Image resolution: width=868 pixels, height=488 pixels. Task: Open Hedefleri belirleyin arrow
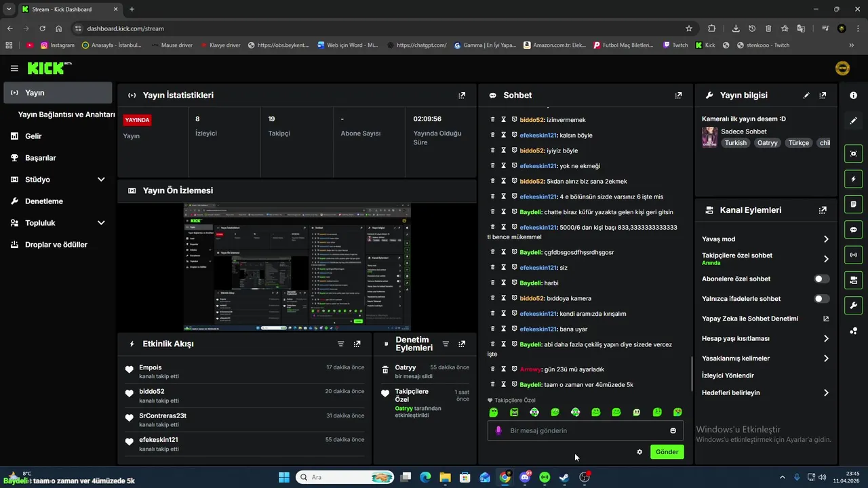pyautogui.click(x=826, y=392)
